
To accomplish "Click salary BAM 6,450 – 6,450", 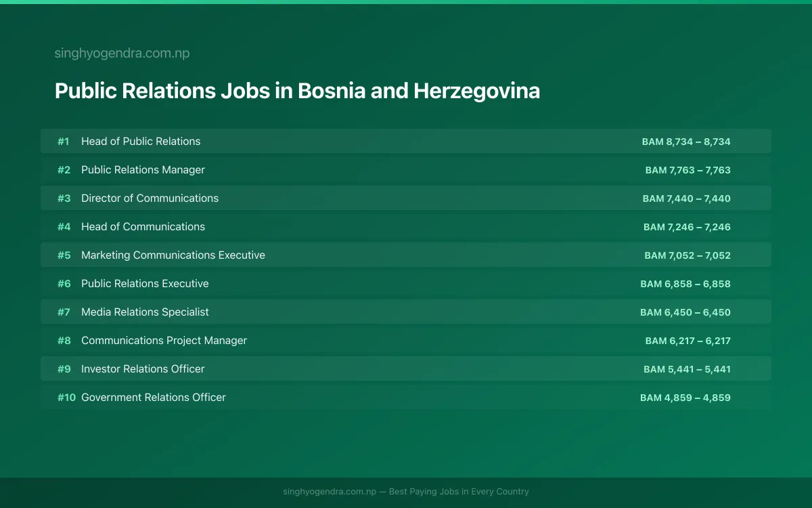I will [x=685, y=313].
